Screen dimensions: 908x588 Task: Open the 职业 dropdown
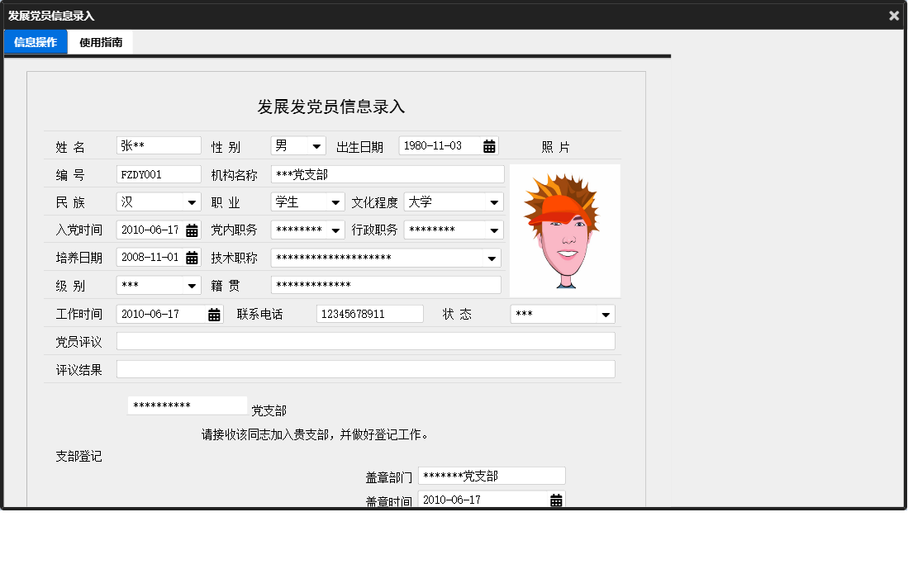(x=335, y=202)
